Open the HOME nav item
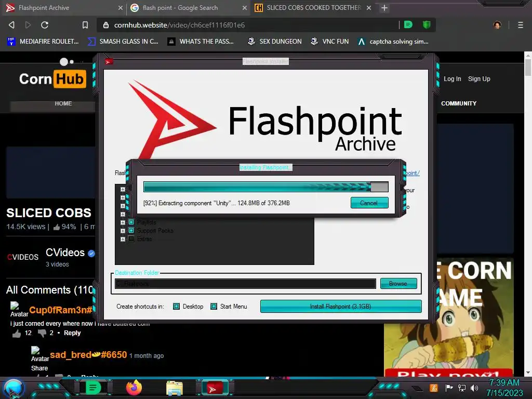The height and width of the screenshot is (399, 532). (63, 103)
